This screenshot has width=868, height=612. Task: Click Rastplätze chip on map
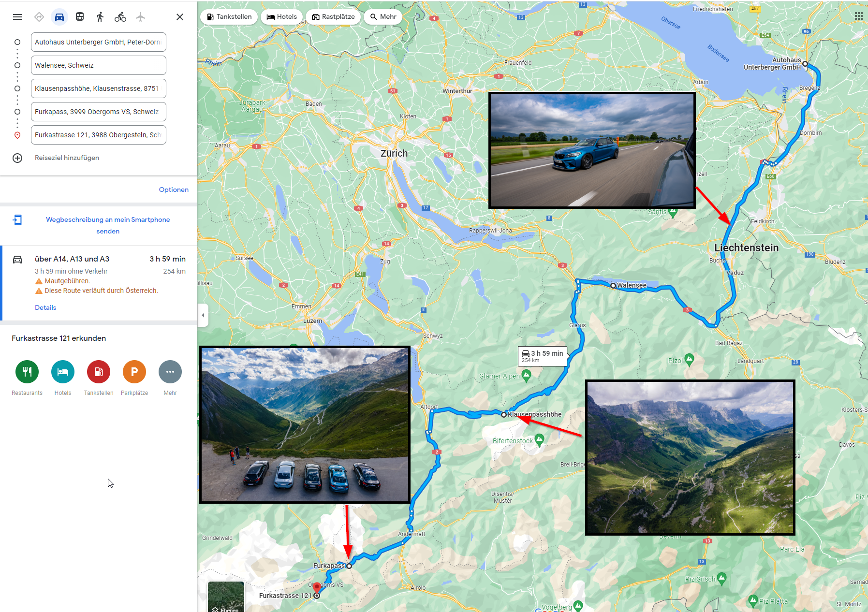tap(333, 16)
